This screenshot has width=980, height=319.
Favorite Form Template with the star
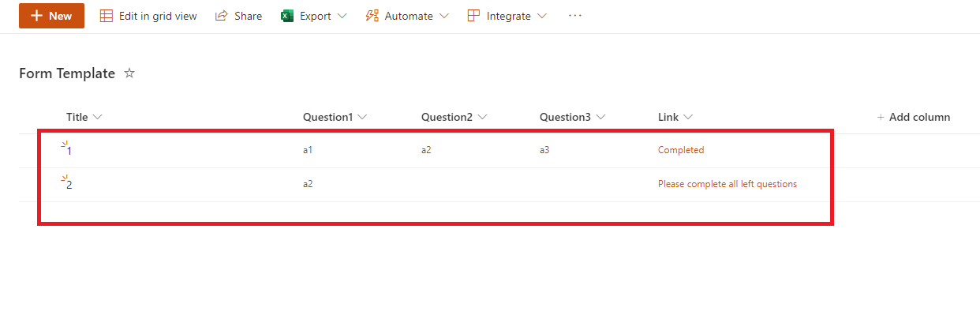[x=130, y=73]
